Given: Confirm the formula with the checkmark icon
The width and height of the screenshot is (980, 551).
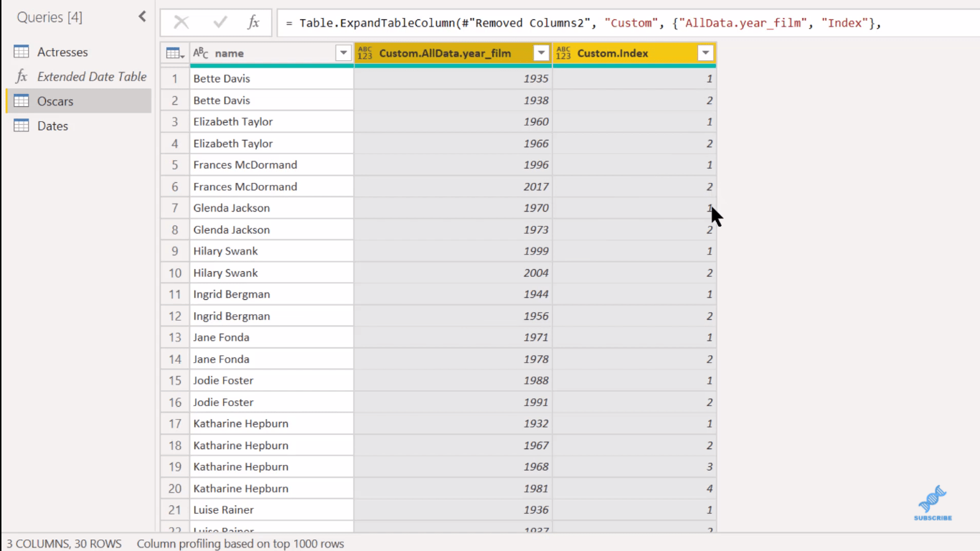Looking at the screenshot, I should click(x=220, y=23).
